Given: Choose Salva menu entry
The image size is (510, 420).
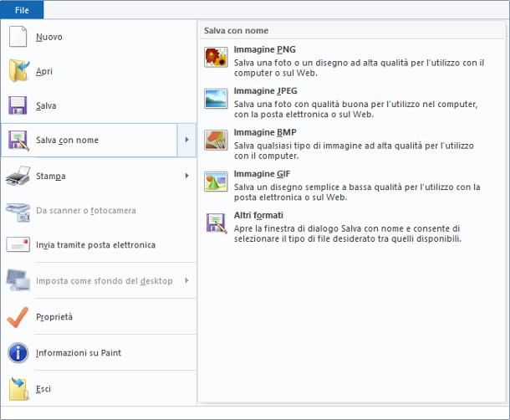Looking at the screenshot, I should (x=99, y=105).
